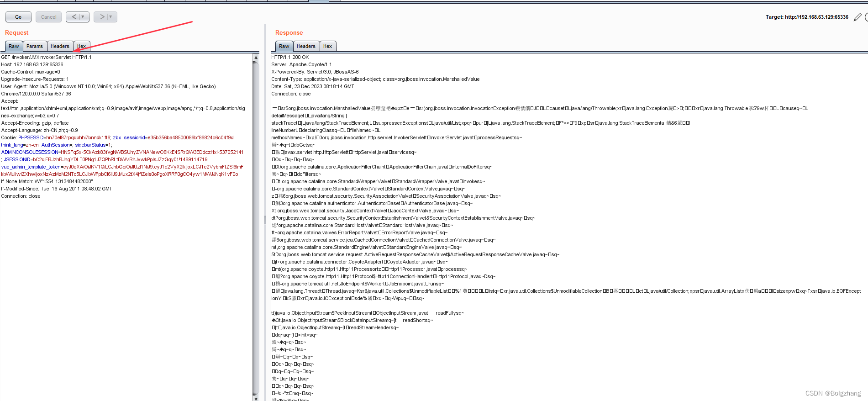Click the User-Agent header line
This screenshot has height=401, width=868.
[x=108, y=86]
